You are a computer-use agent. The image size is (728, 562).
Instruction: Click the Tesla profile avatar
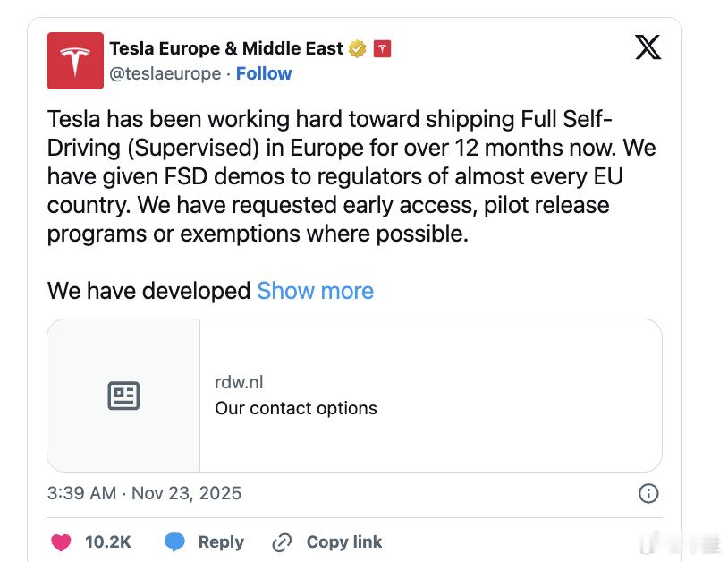[x=75, y=61]
